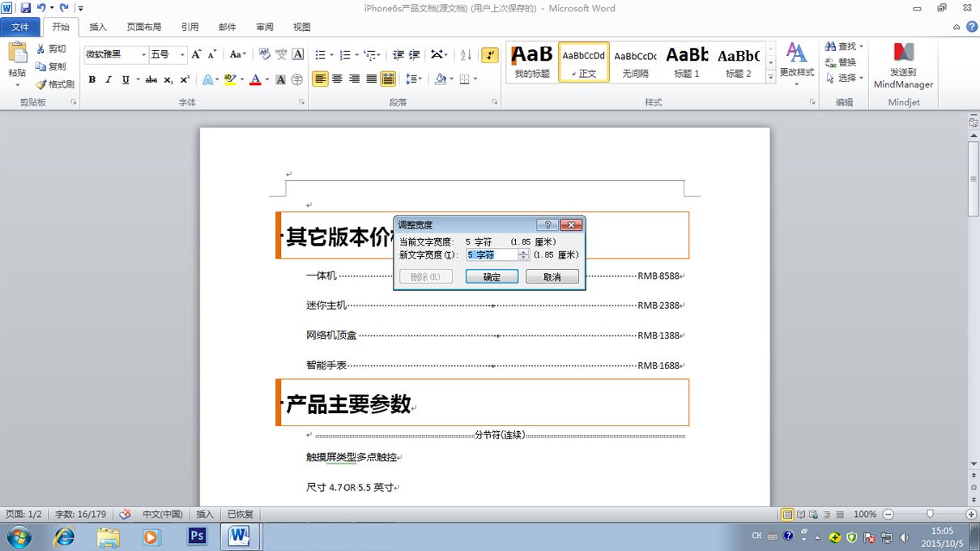Toggle Italic formatting
The width and height of the screenshot is (980, 551).
(x=109, y=79)
